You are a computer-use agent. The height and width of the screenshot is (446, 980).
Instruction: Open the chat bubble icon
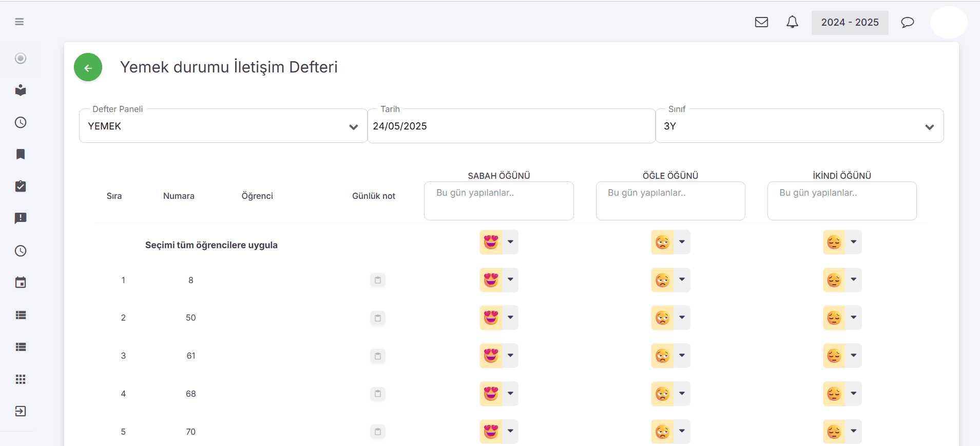coord(907,22)
